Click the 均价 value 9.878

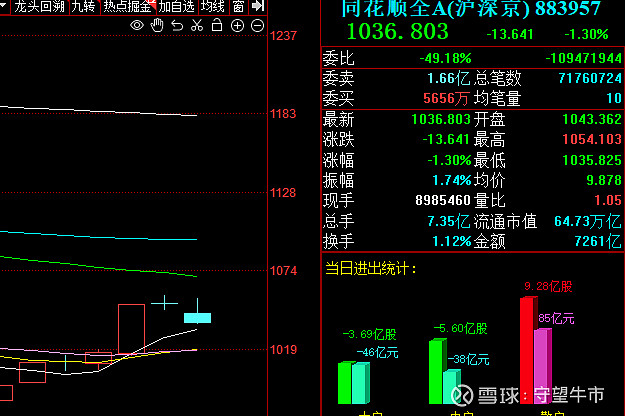604,180
